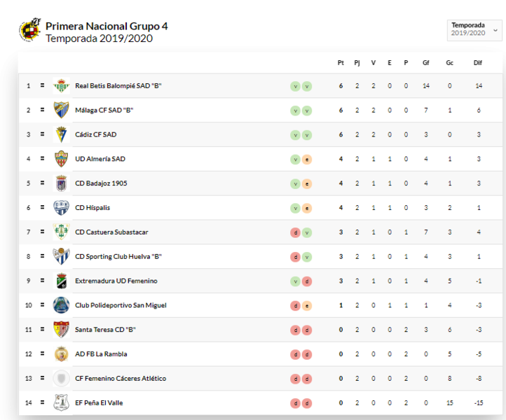Click the Extremadura UD Femenino crest

(61, 281)
